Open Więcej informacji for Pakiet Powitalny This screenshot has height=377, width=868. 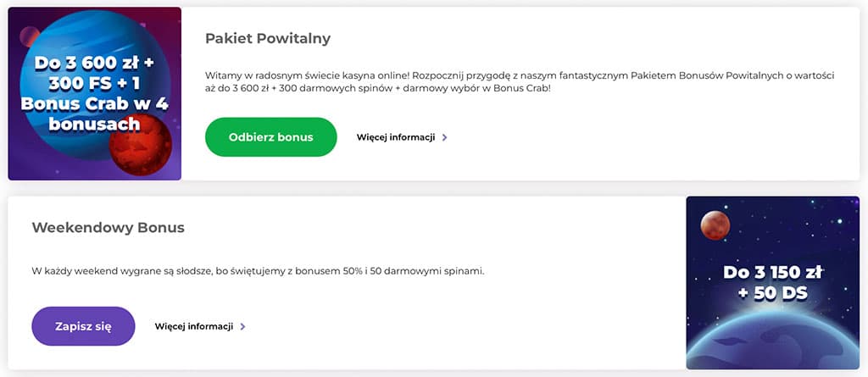point(396,137)
